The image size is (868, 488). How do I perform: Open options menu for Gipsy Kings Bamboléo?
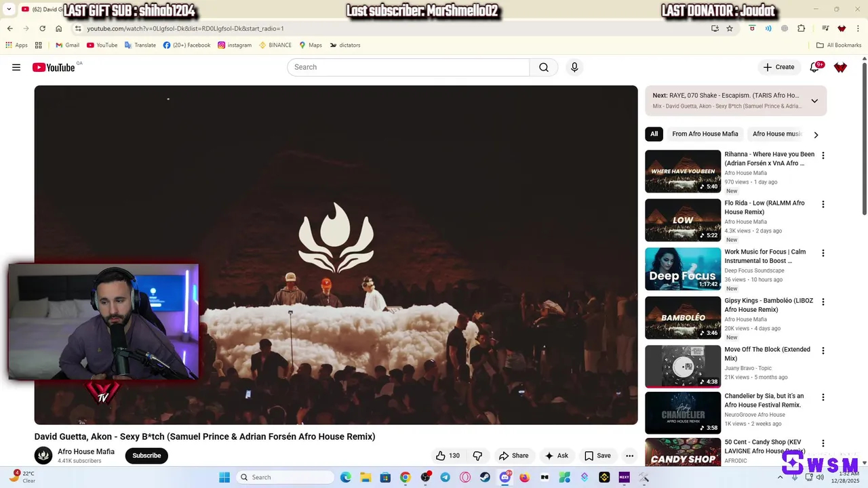[823, 302]
